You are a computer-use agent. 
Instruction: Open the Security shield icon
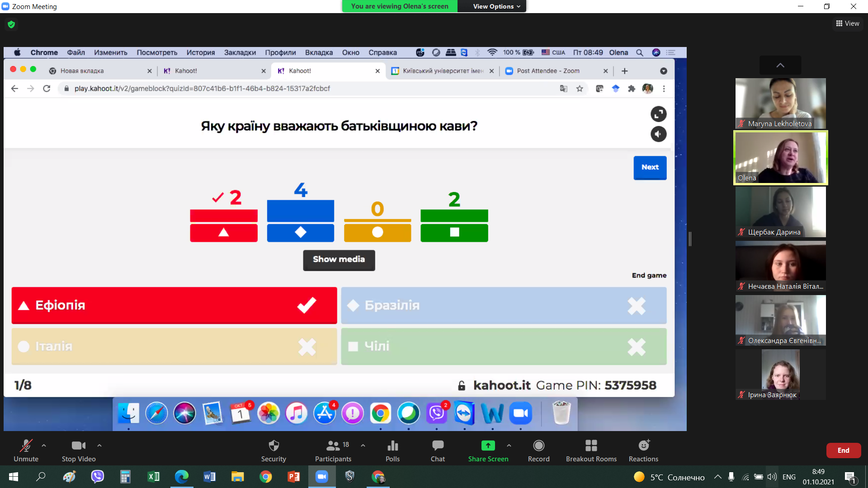tap(274, 446)
